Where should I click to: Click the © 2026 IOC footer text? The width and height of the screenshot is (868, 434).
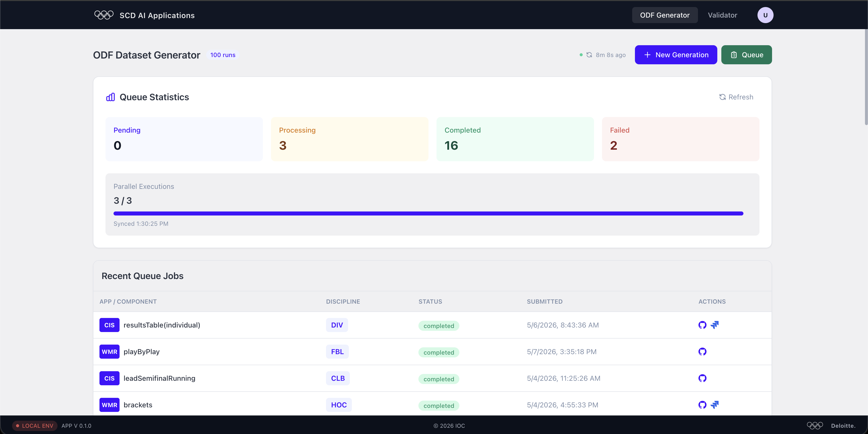pyautogui.click(x=449, y=425)
